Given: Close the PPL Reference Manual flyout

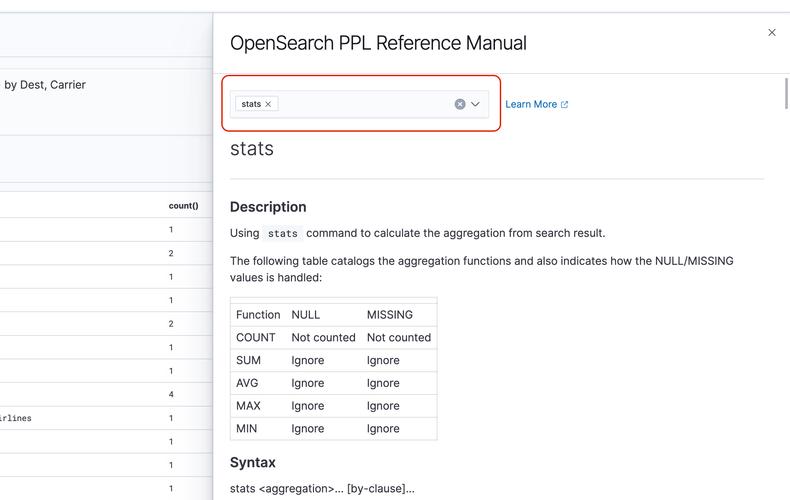Looking at the screenshot, I should pos(771,33).
